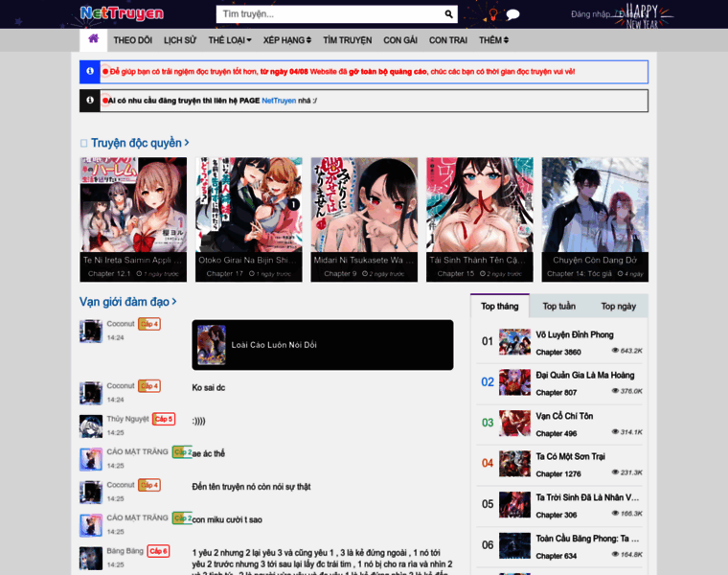Expand the XẾP HẠNG dropdown

(x=287, y=40)
